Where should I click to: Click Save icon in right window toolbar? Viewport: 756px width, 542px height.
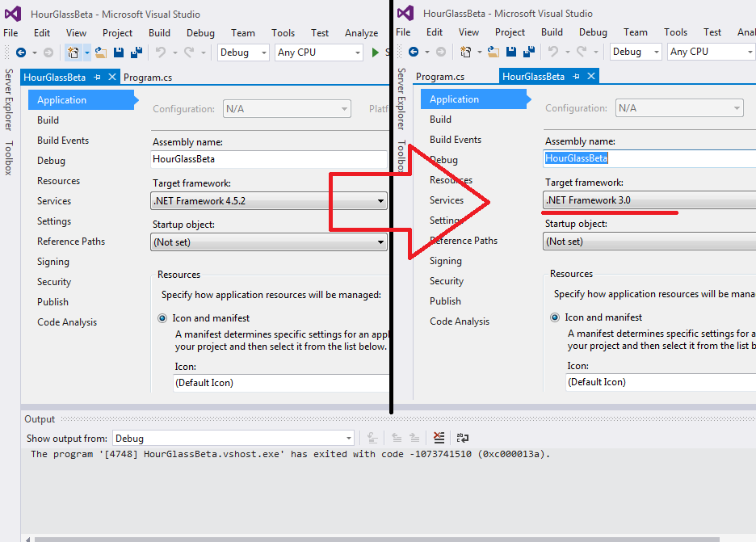coord(511,52)
